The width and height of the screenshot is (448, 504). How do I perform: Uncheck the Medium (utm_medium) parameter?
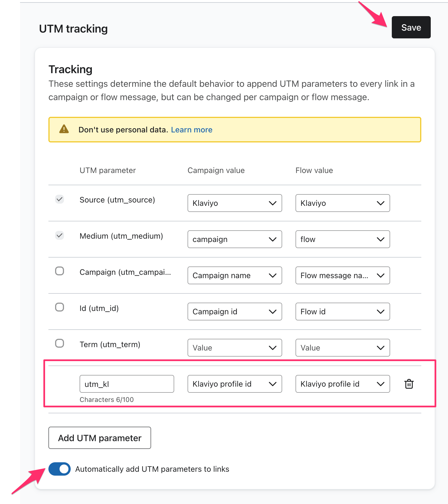click(59, 235)
